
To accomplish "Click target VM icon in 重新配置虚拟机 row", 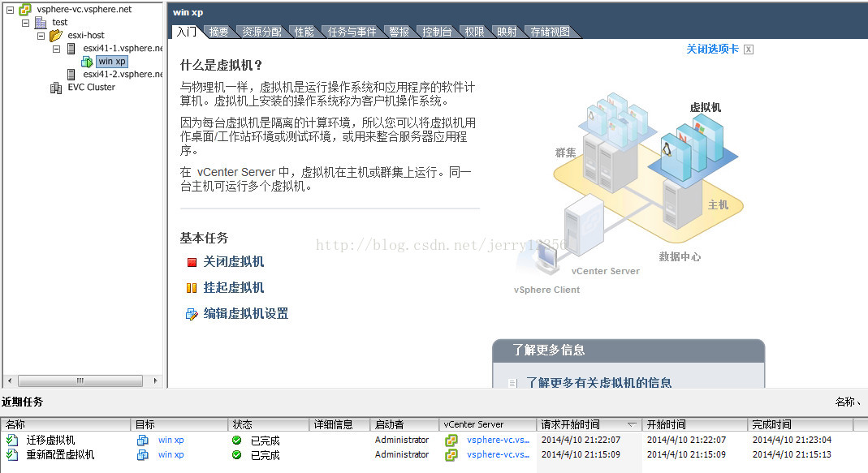I will 143,454.
